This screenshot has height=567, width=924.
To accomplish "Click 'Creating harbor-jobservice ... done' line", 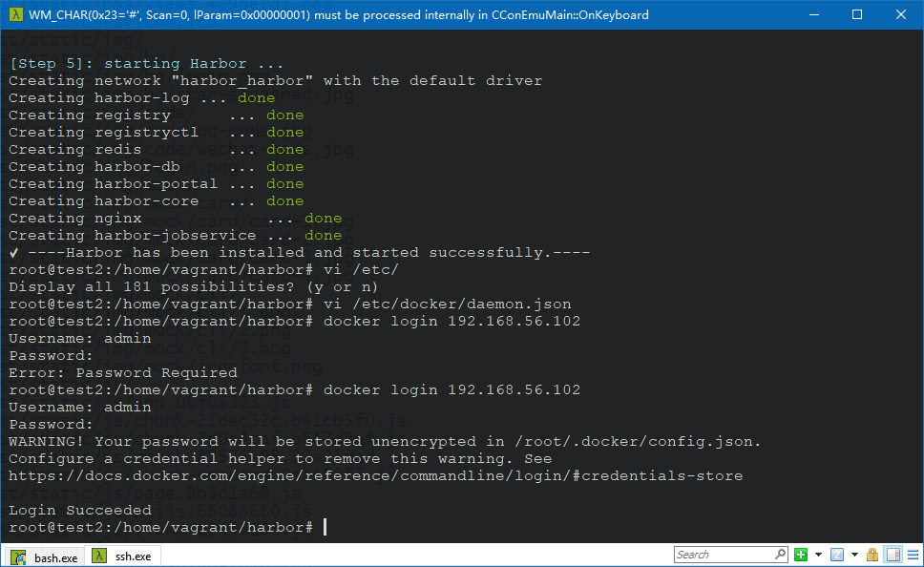I will point(175,235).
